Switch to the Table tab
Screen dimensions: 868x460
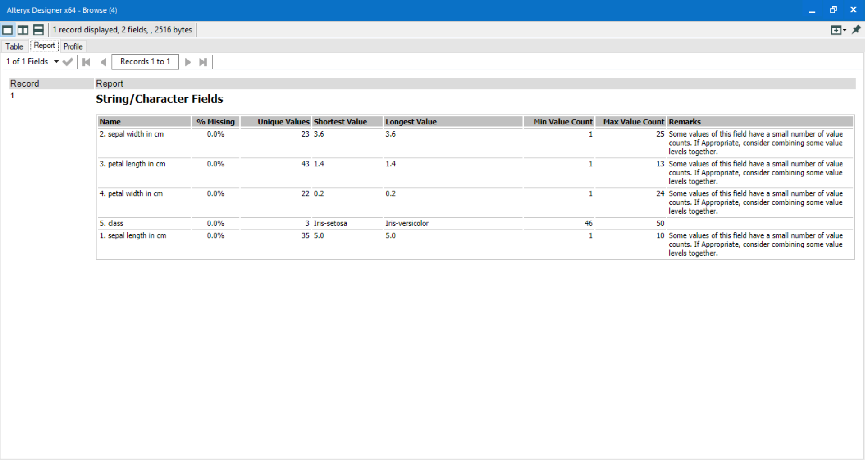coord(14,46)
